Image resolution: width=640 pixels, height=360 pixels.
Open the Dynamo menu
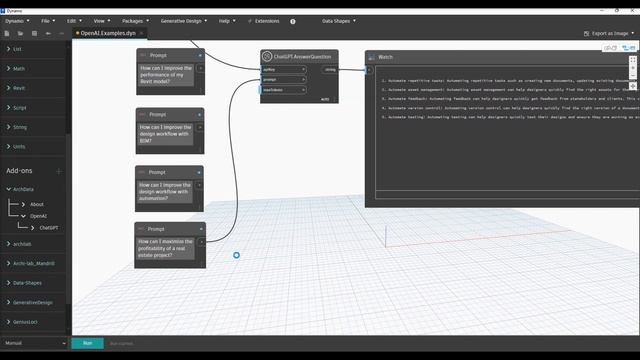tap(17, 21)
